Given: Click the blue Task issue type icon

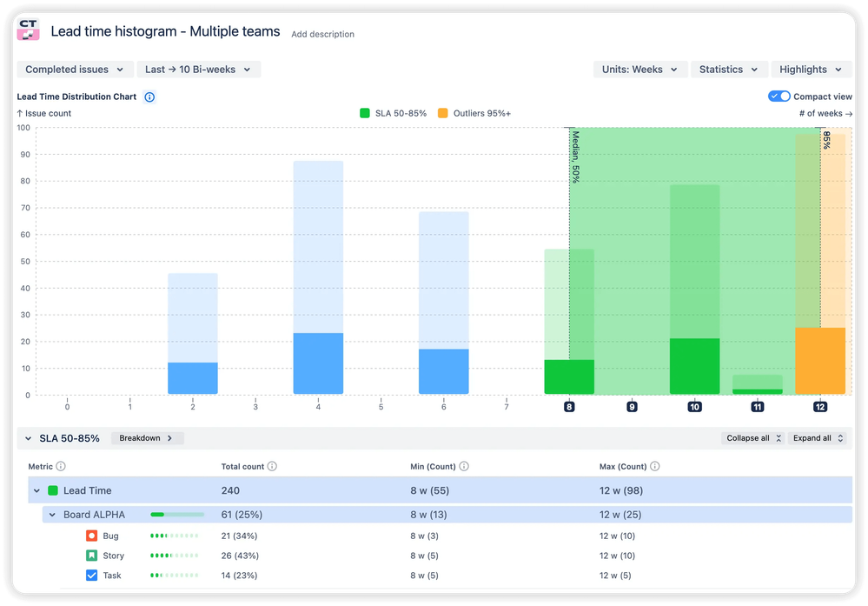Looking at the screenshot, I should [x=92, y=576].
